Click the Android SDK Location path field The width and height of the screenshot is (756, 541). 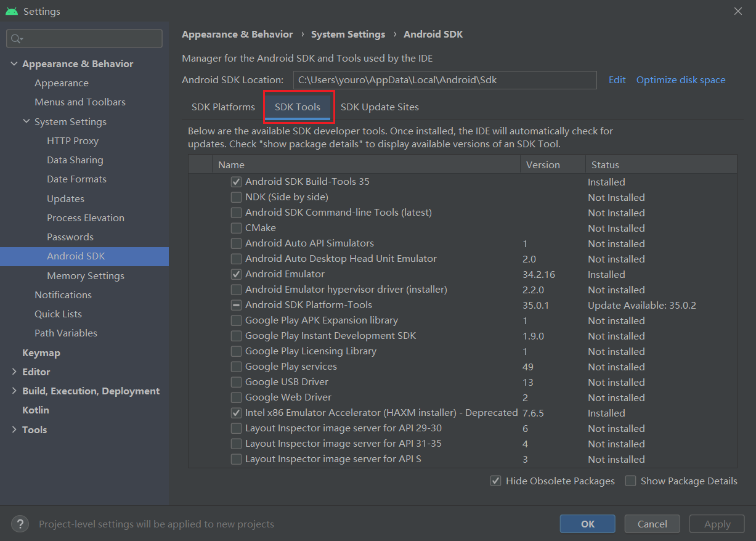[x=444, y=80]
